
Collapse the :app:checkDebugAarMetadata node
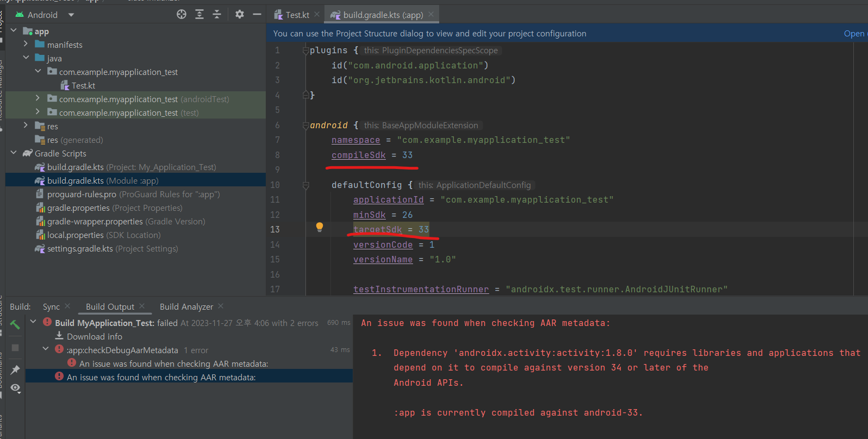pos(46,349)
